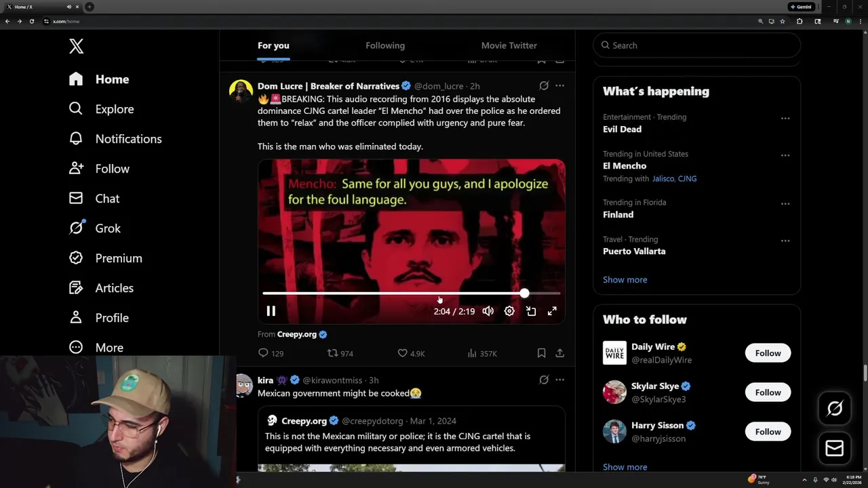
Task: Share Dom Lucre's post
Action: click(559, 353)
